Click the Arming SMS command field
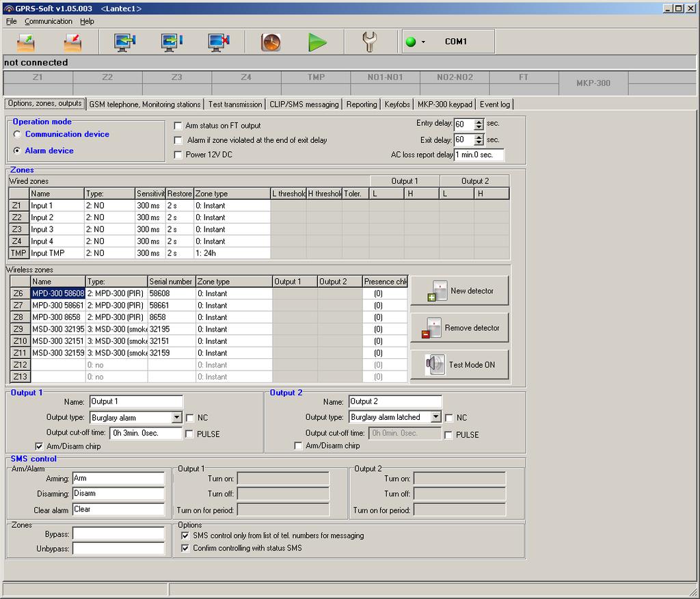Viewport: 700px width, 599px height. pyautogui.click(x=118, y=479)
